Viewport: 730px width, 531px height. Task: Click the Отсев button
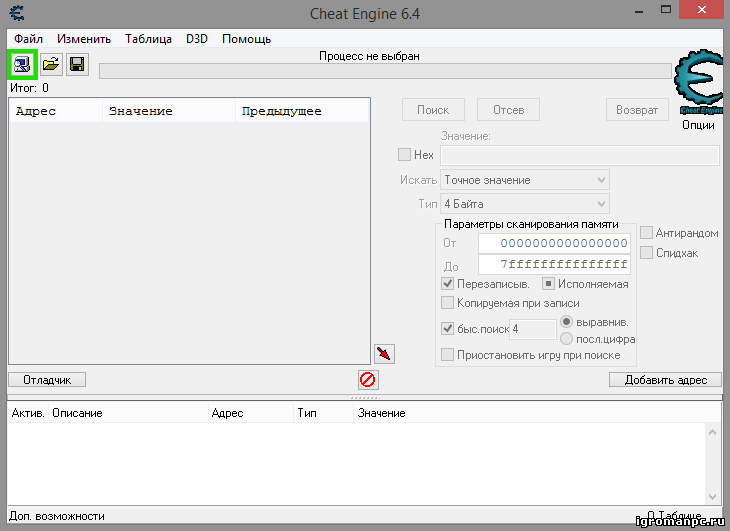pyautogui.click(x=508, y=110)
